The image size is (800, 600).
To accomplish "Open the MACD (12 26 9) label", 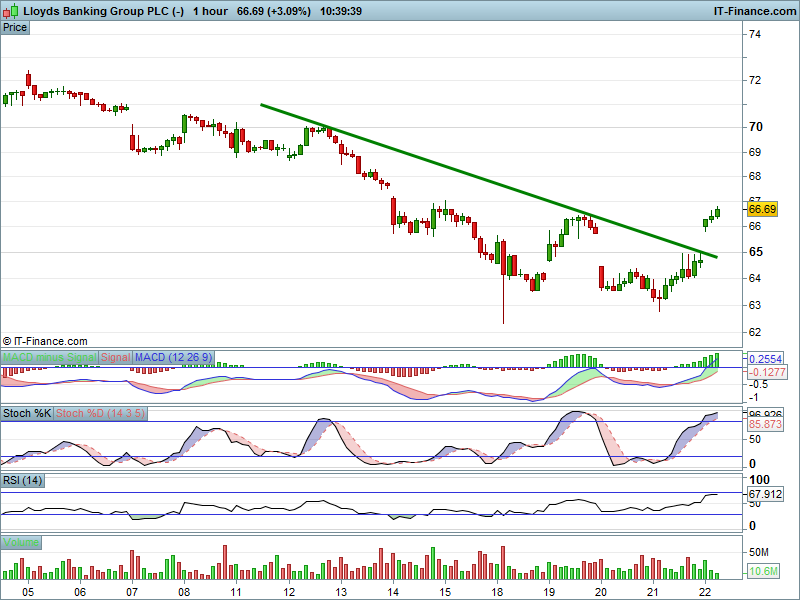I will (x=172, y=358).
